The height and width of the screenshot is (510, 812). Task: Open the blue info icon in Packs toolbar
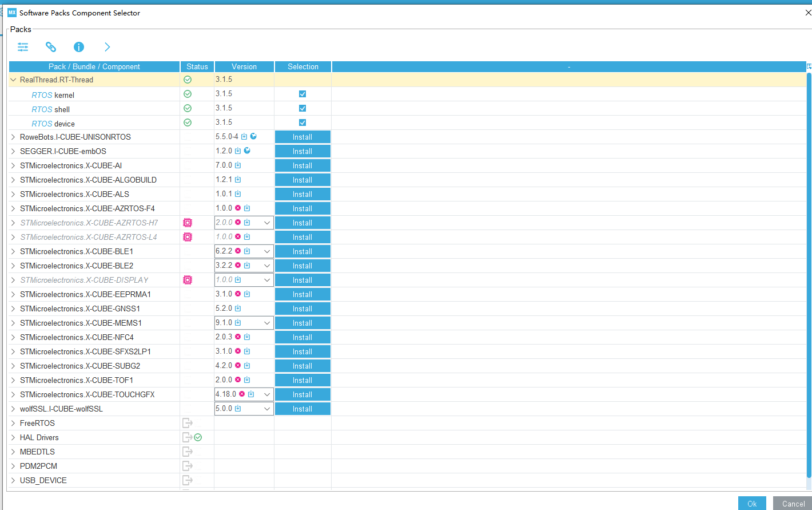[79, 47]
